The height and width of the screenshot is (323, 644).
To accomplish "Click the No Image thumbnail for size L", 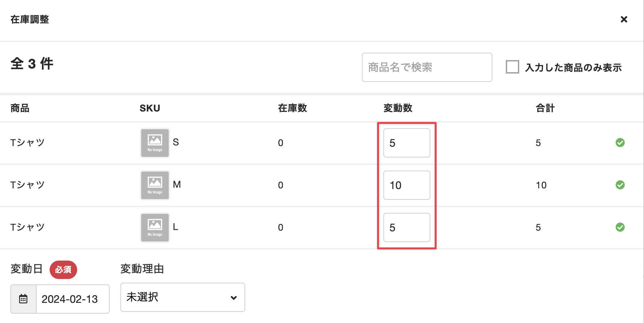I will click(155, 228).
